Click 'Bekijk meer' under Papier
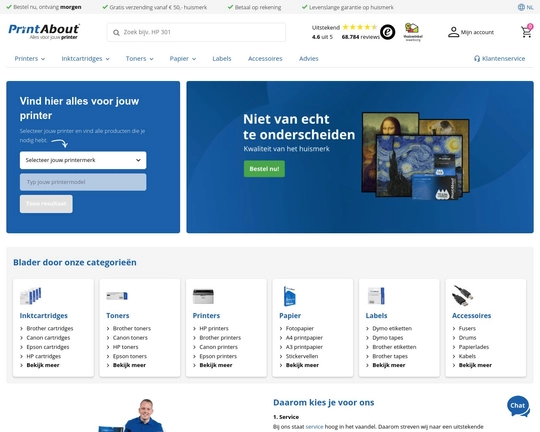The image size is (540, 432). (x=302, y=365)
